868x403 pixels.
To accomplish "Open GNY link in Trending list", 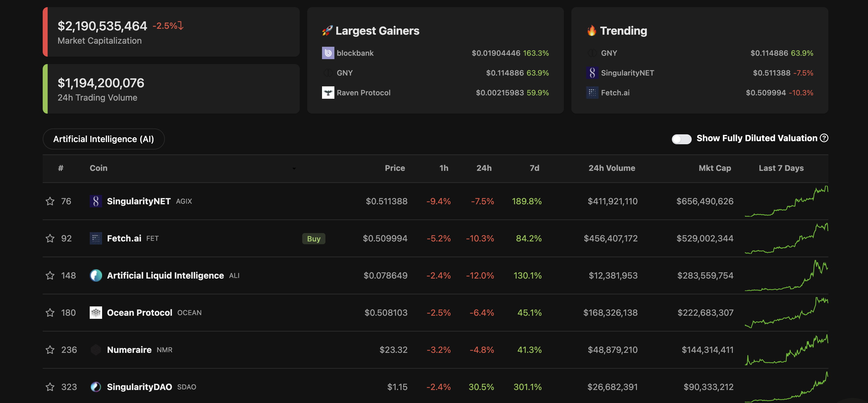I will pyautogui.click(x=609, y=53).
